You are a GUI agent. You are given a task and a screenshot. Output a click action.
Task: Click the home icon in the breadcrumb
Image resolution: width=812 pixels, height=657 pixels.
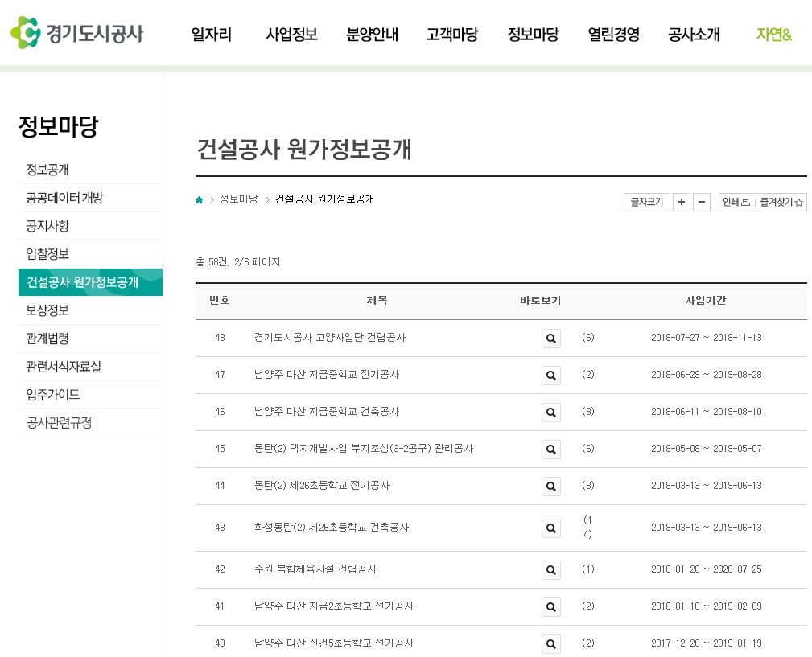(x=200, y=200)
